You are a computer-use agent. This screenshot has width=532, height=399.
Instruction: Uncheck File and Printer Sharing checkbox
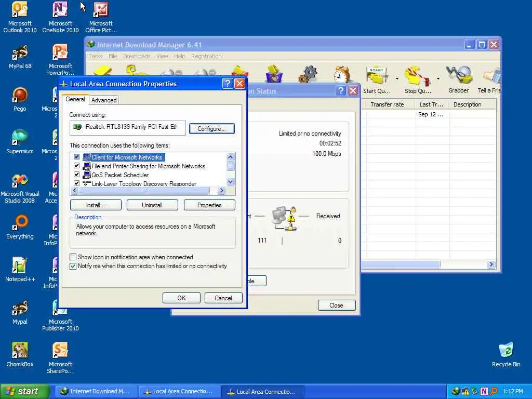pyautogui.click(x=77, y=166)
